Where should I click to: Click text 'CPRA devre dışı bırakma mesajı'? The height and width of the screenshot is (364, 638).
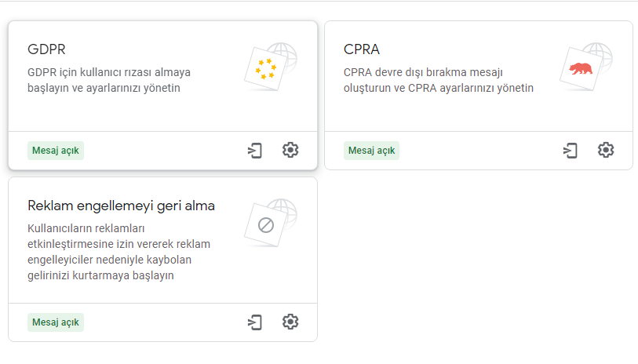pyautogui.click(x=423, y=72)
